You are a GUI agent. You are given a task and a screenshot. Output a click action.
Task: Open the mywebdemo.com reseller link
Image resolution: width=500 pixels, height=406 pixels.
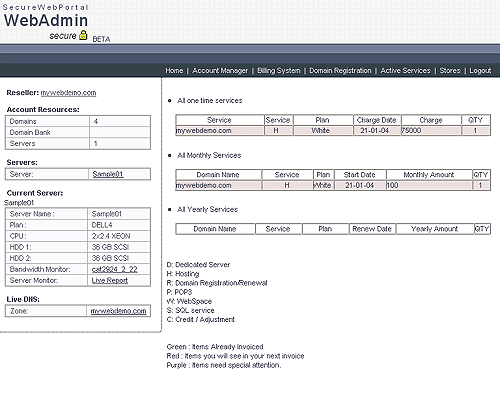(68, 93)
